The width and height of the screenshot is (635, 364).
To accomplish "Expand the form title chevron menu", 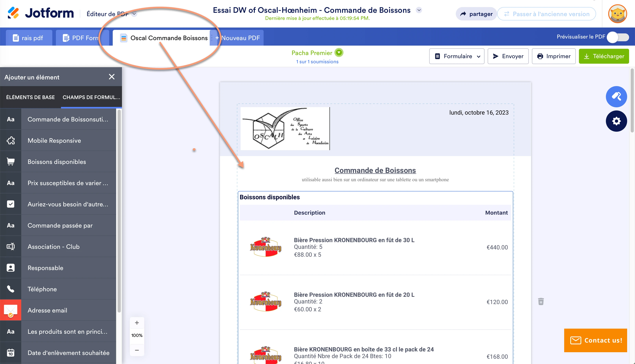I will (419, 10).
